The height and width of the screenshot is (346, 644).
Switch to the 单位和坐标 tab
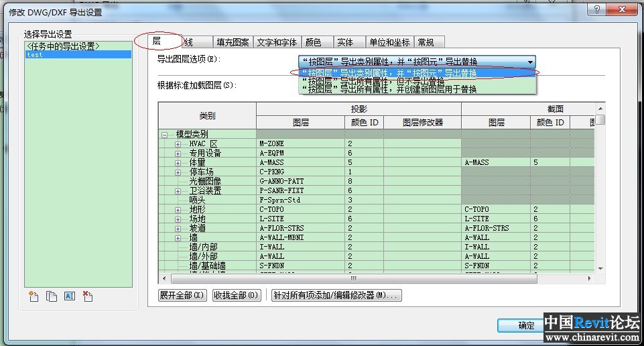pyautogui.click(x=389, y=42)
